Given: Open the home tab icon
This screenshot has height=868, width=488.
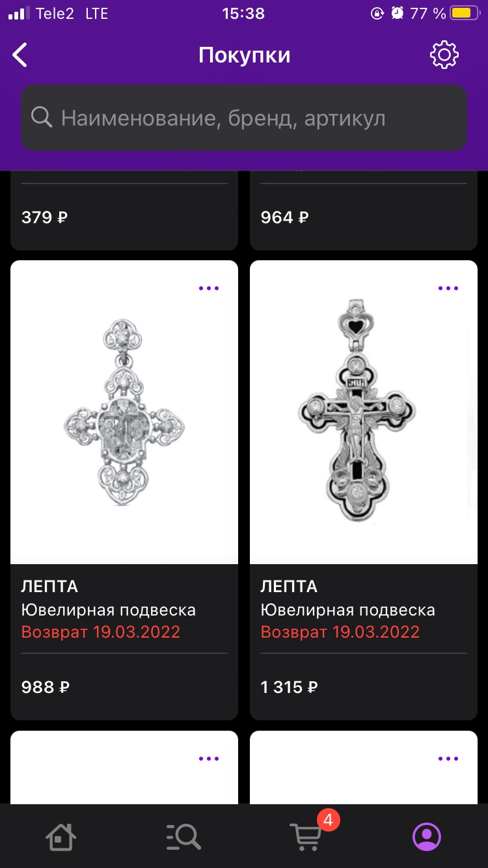Looking at the screenshot, I should (61, 837).
